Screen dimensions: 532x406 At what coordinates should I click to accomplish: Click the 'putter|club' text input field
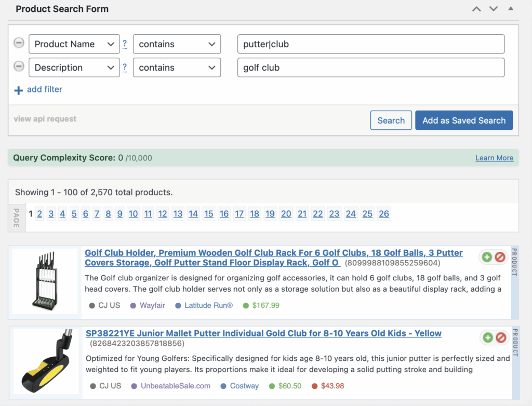(370, 44)
